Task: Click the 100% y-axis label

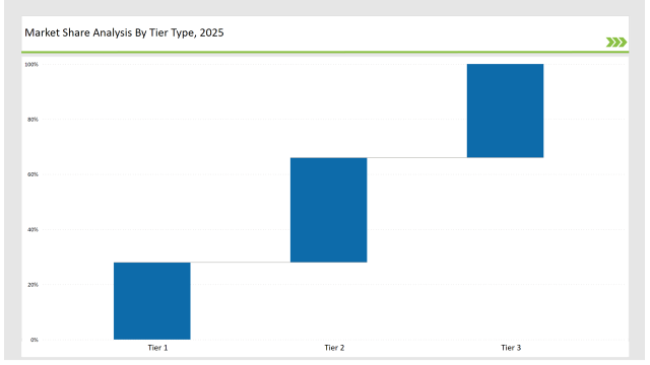Action: coord(32,64)
